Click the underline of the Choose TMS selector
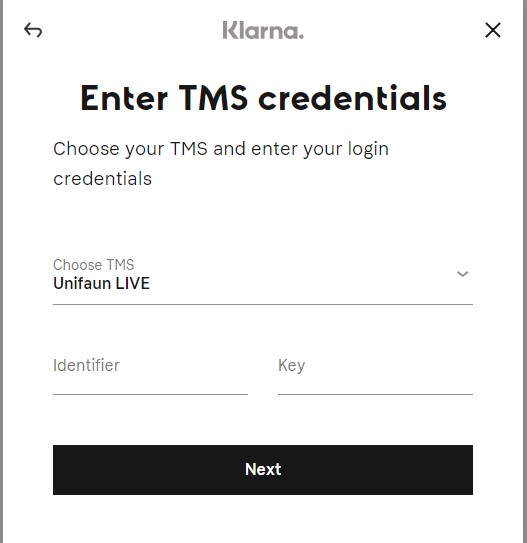 (x=263, y=304)
